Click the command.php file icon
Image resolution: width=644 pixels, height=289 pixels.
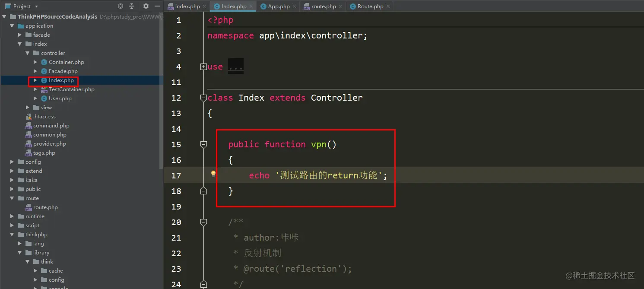tap(29, 126)
